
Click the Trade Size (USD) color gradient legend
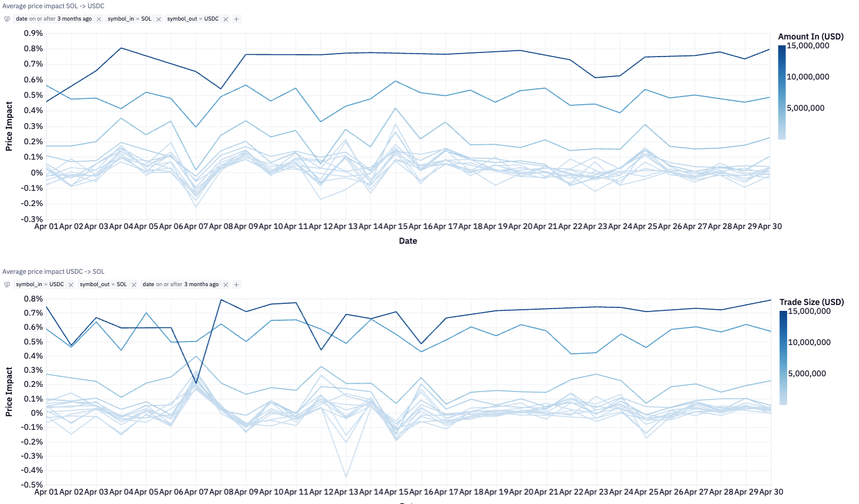point(783,358)
